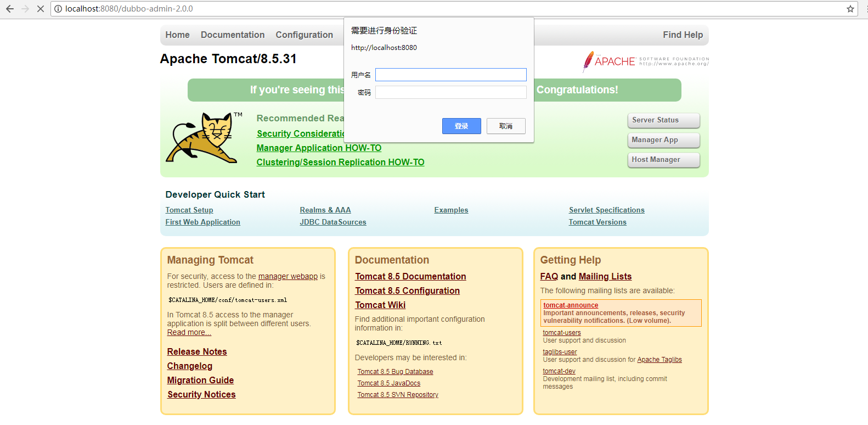Open Tomcat 8.5 SVN Repository link

coord(398,395)
